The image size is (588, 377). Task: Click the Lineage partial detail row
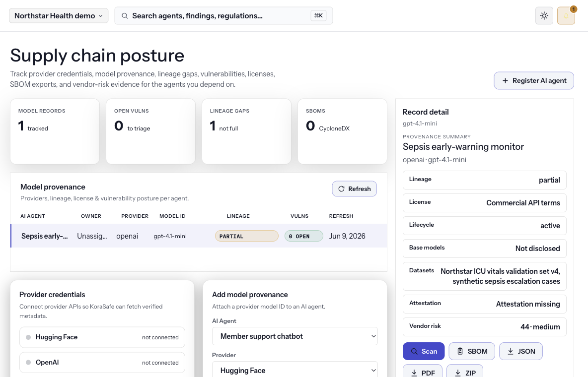(485, 180)
